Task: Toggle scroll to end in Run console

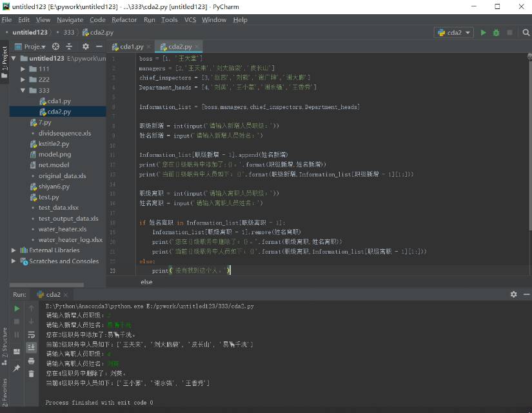Action: click(31, 347)
